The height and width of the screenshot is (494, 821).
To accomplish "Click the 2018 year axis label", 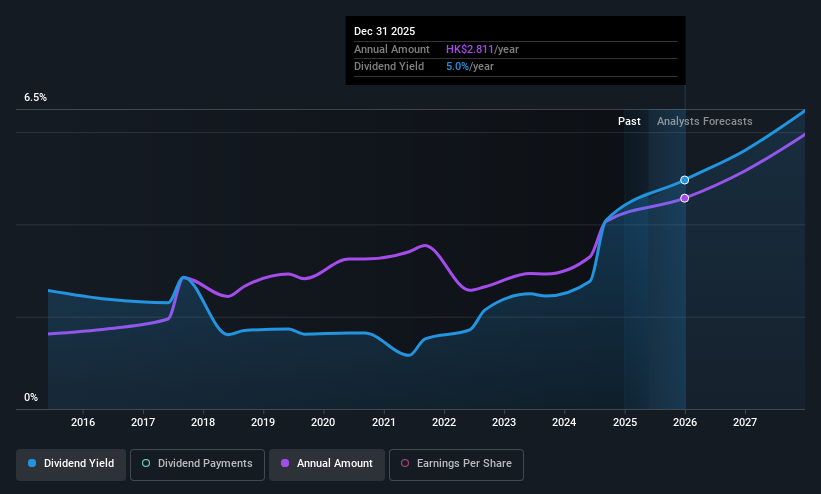I will 203,422.
